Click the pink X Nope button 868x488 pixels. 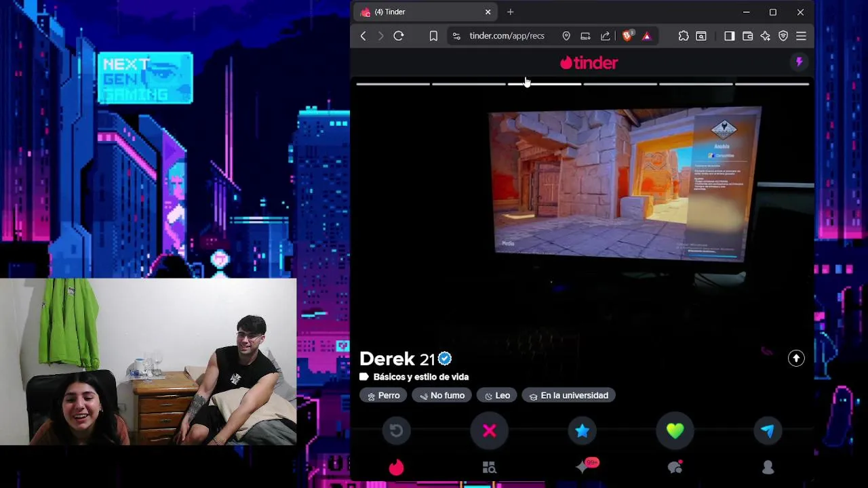click(490, 430)
